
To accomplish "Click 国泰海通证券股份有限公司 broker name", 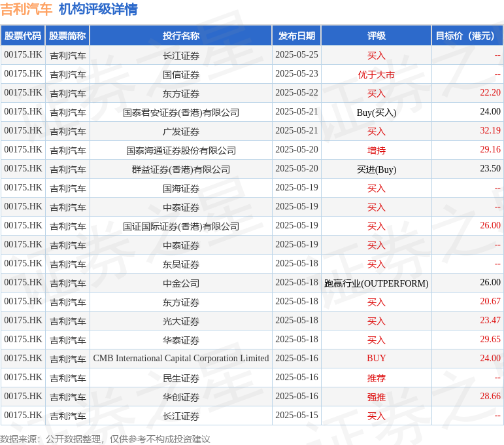I will [x=181, y=151].
